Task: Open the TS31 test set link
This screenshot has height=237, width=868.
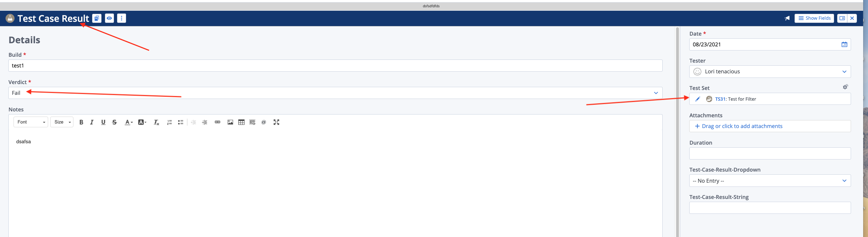Action: (720, 99)
